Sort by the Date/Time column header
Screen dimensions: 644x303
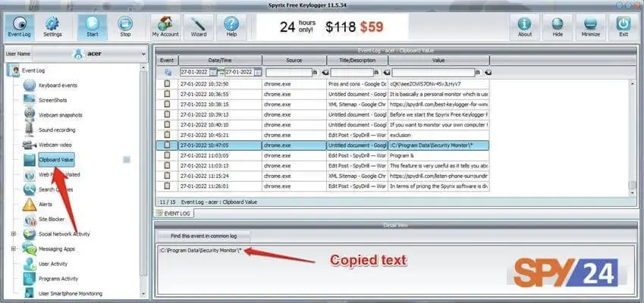(220, 61)
